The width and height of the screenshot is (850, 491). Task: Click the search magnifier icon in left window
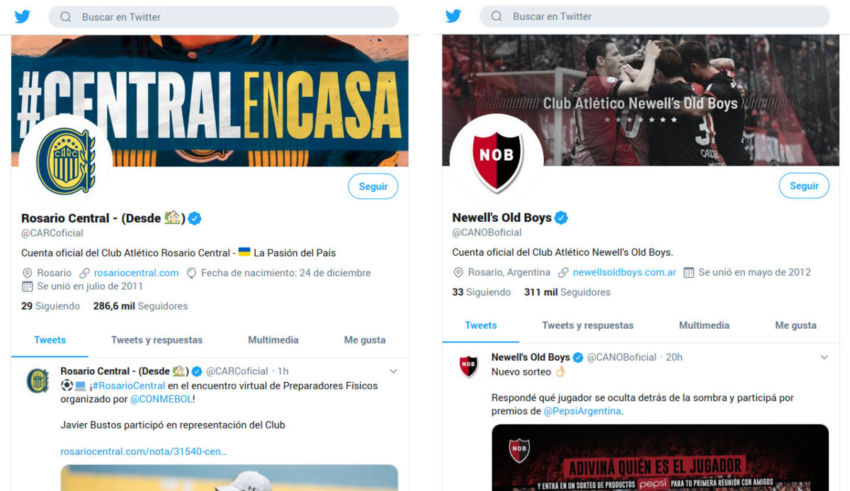pos(66,17)
